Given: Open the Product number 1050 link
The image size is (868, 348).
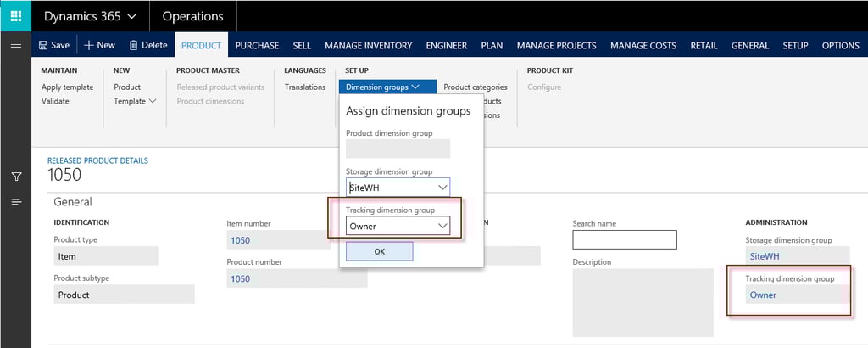Looking at the screenshot, I should pyautogui.click(x=240, y=278).
